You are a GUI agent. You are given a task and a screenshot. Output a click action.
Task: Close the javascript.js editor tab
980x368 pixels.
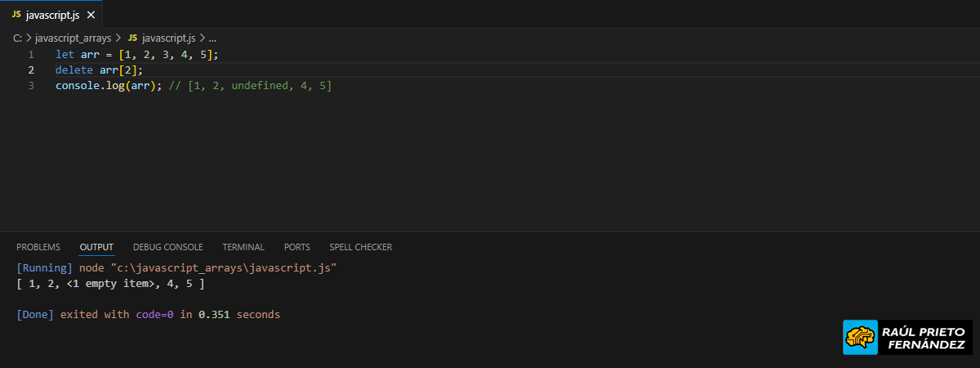click(91, 15)
